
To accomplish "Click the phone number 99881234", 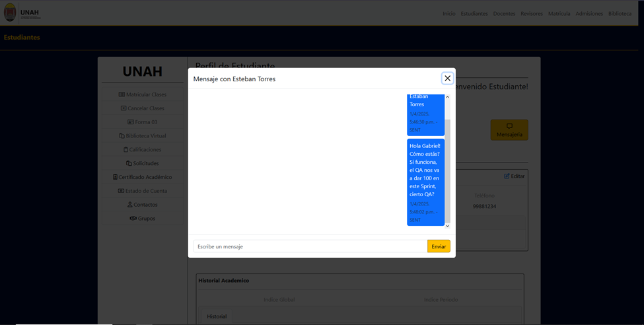I will pos(484,206).
